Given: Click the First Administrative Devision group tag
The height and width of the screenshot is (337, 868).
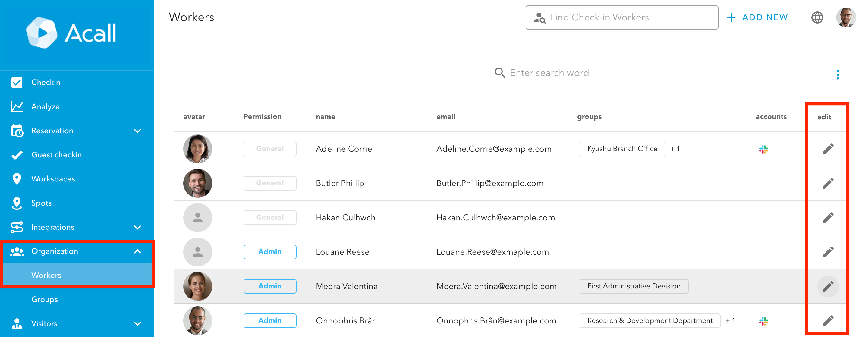Looking at the screenshot, I should tap(634, 286).
